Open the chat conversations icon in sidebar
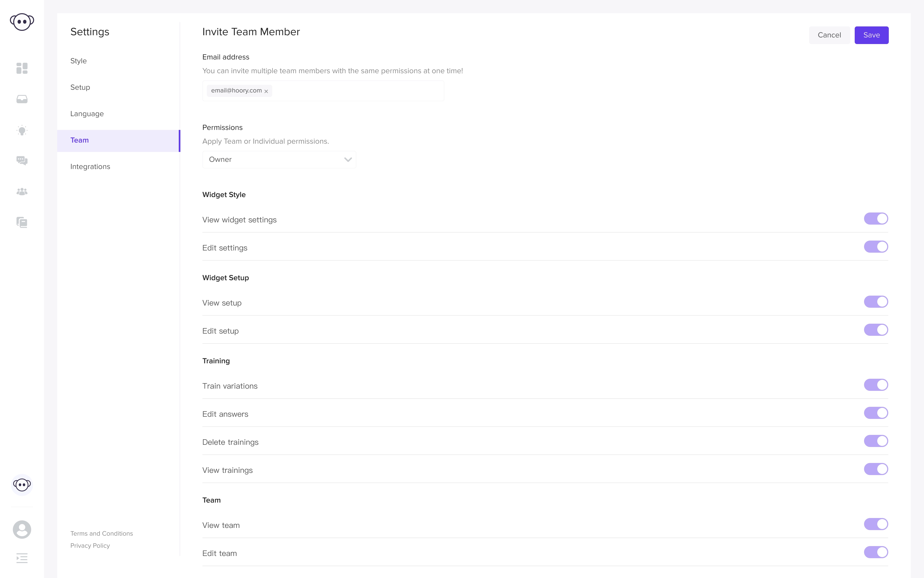Screen dimensions: 924x578 (x=22, y=160)
